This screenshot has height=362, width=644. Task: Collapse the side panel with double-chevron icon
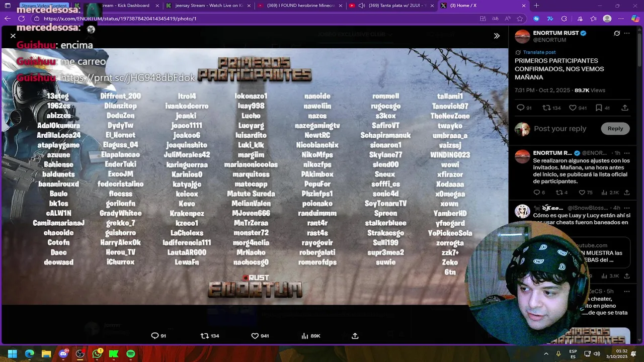pos(497,36)
